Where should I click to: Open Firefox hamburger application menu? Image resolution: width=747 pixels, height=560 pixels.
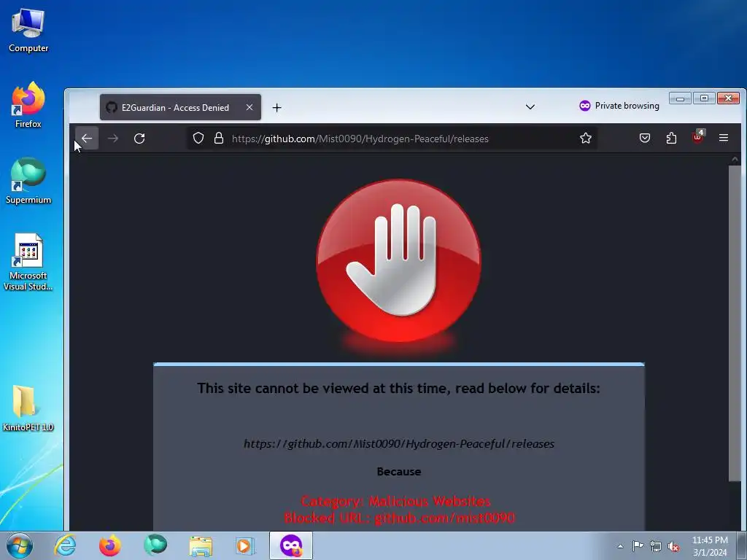(724, 138)
